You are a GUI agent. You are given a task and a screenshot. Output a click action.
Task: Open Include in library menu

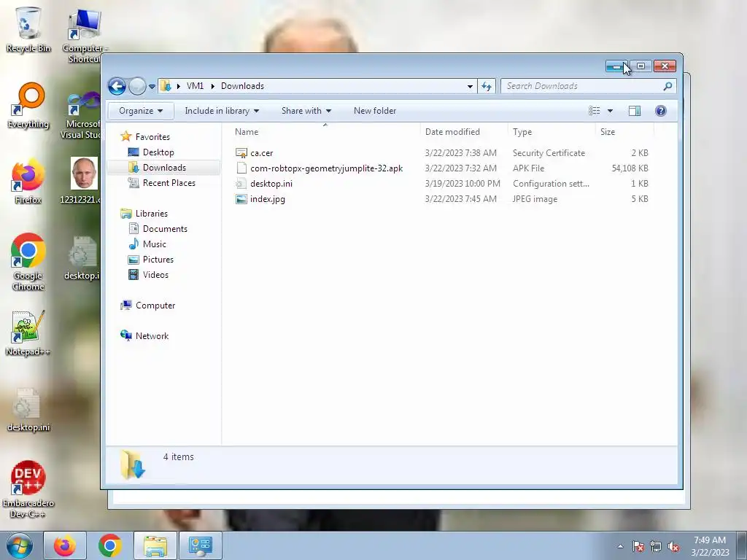[x=222, y=111]
